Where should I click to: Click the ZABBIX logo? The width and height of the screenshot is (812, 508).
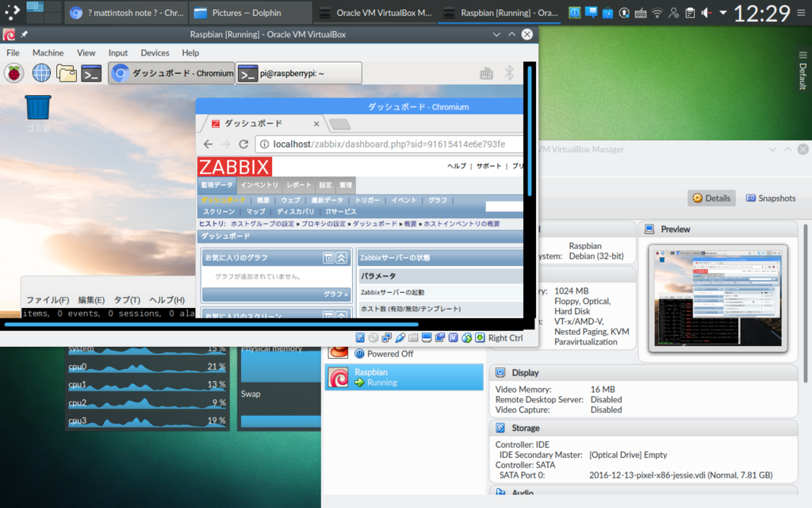point(235,167)
